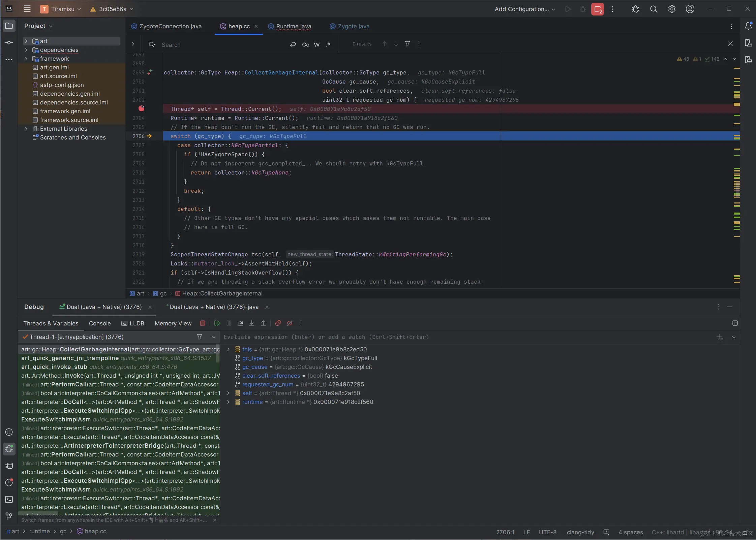756x540 pixels.
Task: Click the red debug session indicator
Action: pos(598,9)
